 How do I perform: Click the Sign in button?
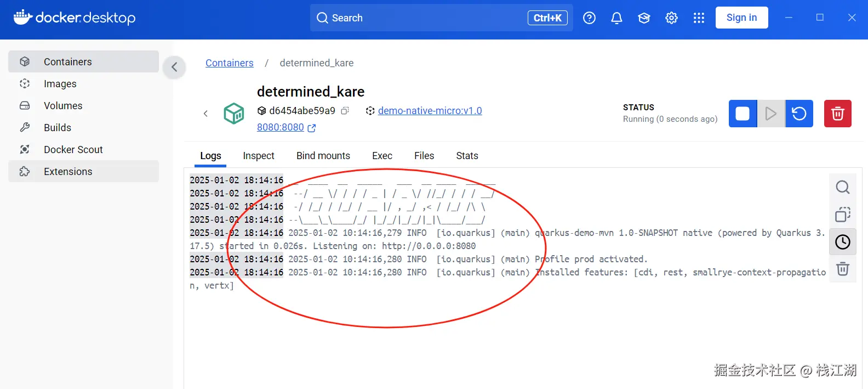741,18
